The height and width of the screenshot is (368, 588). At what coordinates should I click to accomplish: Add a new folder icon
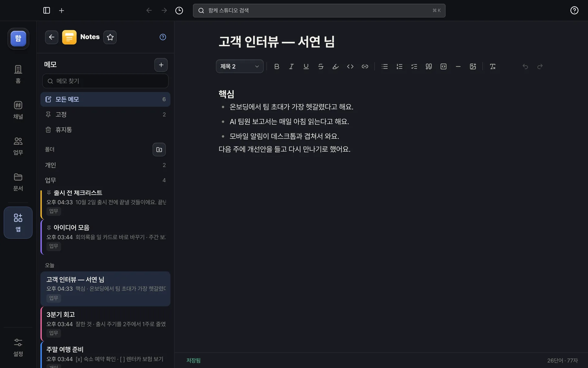[x=159, y=149]
